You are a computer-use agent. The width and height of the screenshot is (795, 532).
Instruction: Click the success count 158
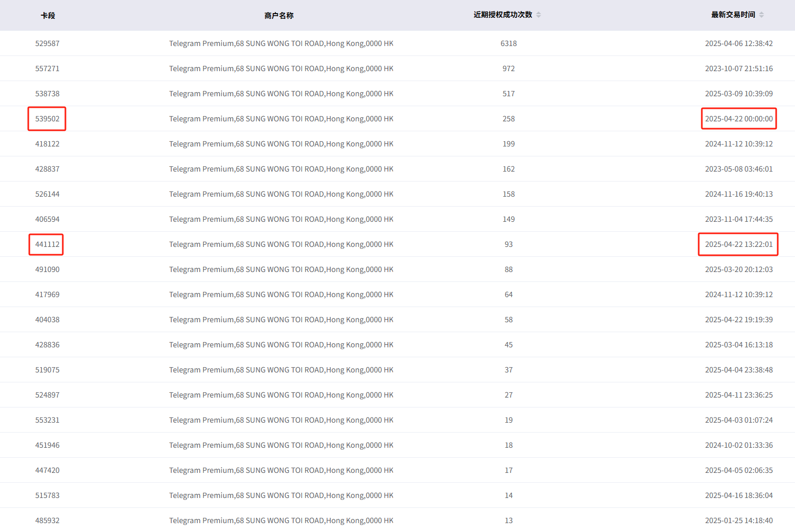click(509, 194)
